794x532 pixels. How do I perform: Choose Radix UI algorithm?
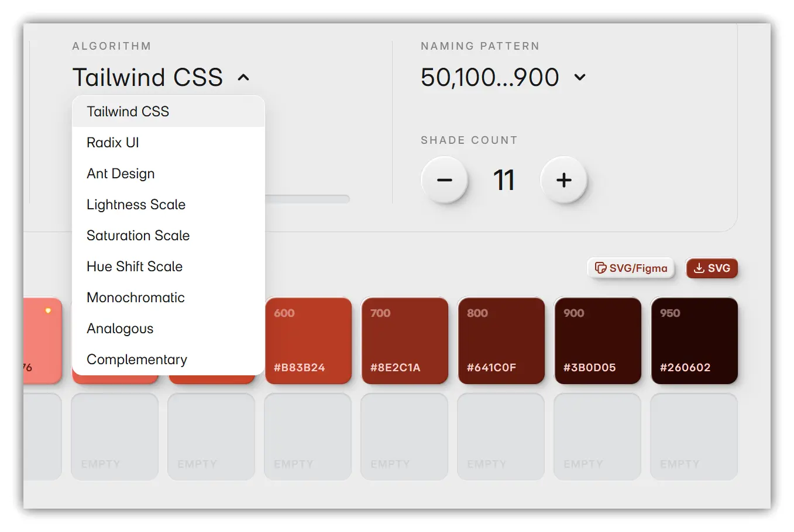(169, 143)
